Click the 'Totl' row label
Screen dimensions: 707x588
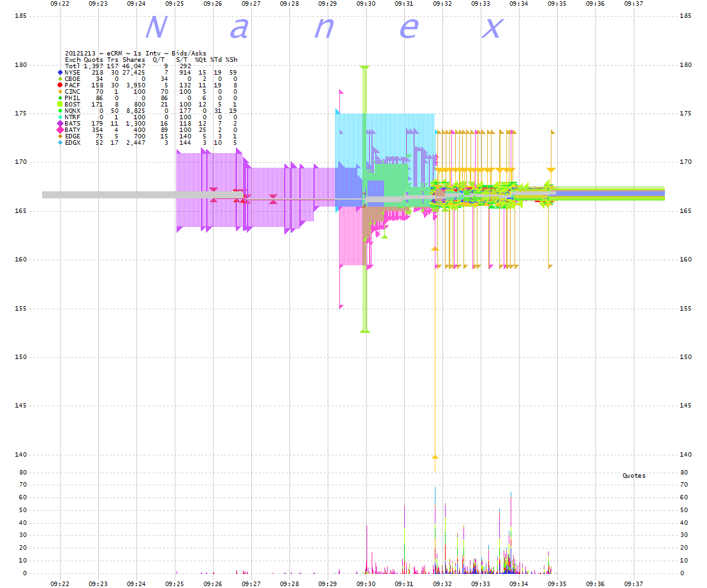[72, 66]
